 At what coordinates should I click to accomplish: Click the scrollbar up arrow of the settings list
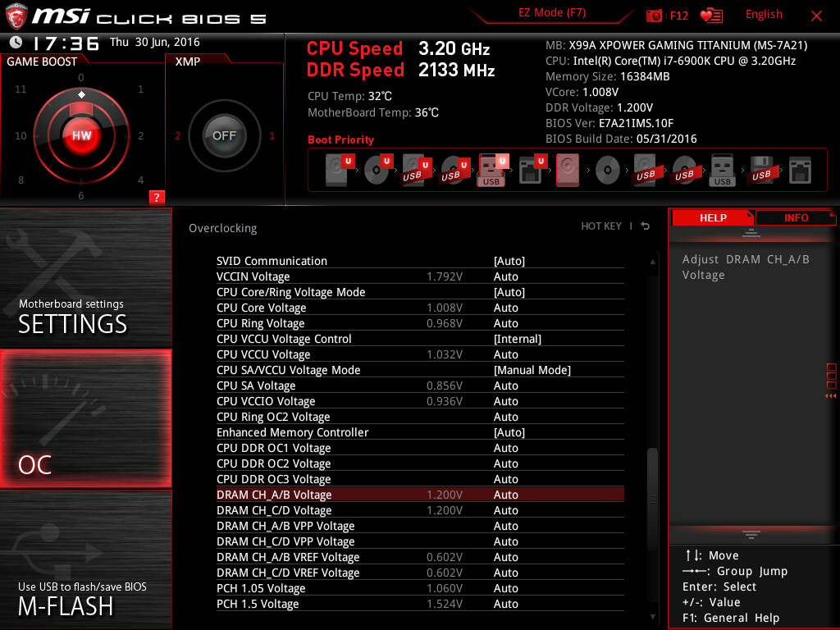click(652, 262)
